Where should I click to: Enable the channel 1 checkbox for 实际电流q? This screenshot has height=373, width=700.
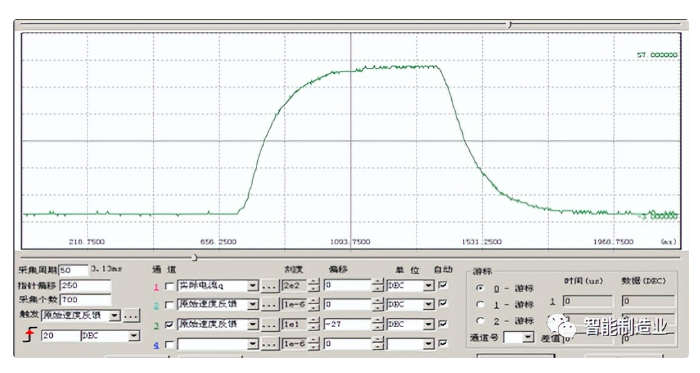point(169,286)
